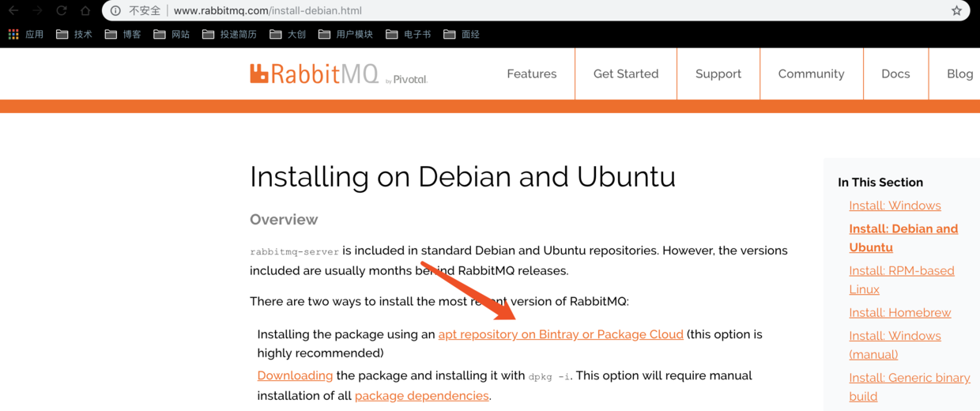980x411 pixels.
Task: Click the RabbitMQ logo
Action: pos(315,74)
